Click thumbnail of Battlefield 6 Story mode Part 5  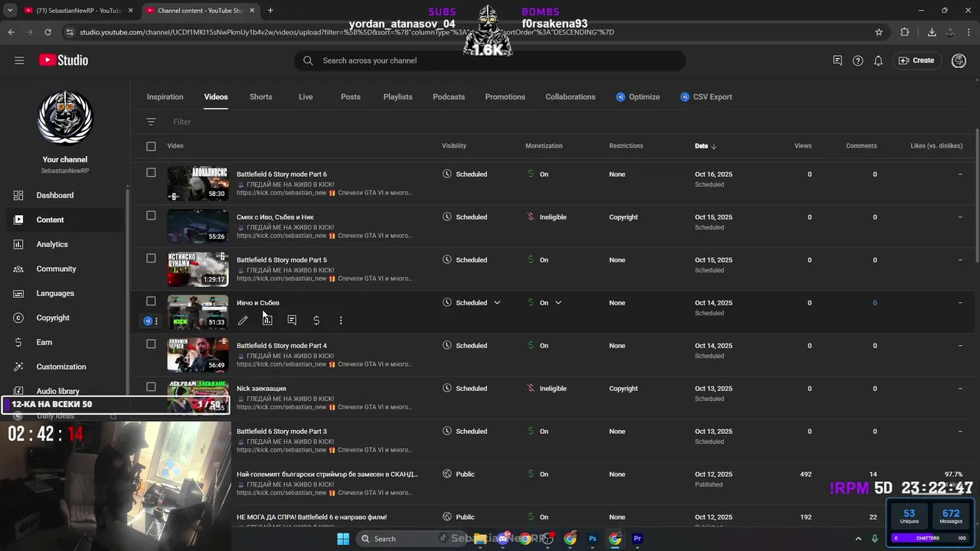[x=198, y=269]
